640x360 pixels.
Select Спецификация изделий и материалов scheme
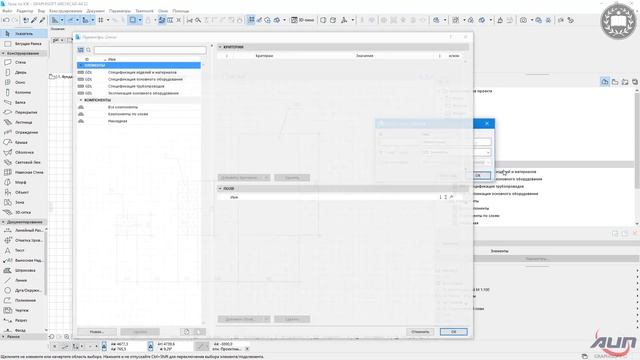[139, 72]
